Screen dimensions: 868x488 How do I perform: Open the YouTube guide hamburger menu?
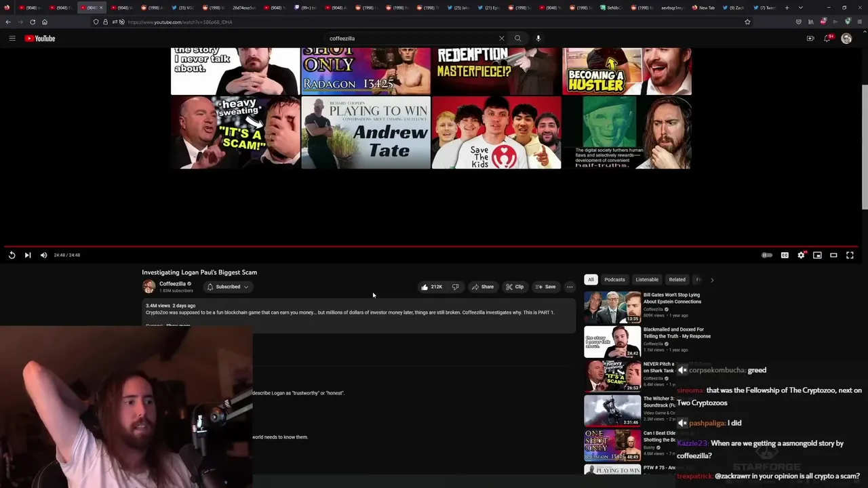click(x=12, y=39)
